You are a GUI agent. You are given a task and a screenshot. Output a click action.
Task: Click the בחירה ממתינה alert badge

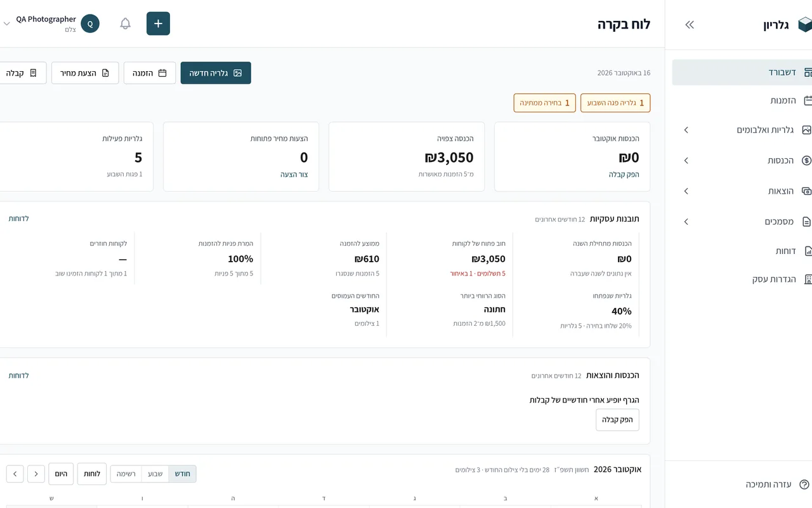click(x=544, y=103)
